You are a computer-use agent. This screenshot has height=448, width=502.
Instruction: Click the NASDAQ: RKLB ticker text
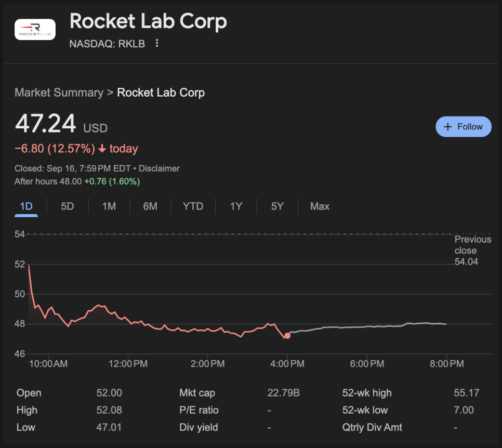[x=107, y=44]
